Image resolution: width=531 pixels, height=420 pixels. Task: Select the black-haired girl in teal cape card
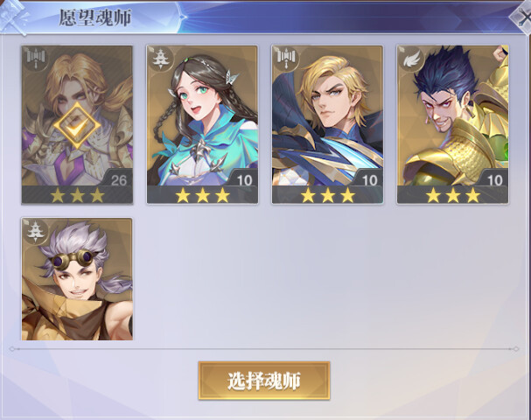pos(202,124)
